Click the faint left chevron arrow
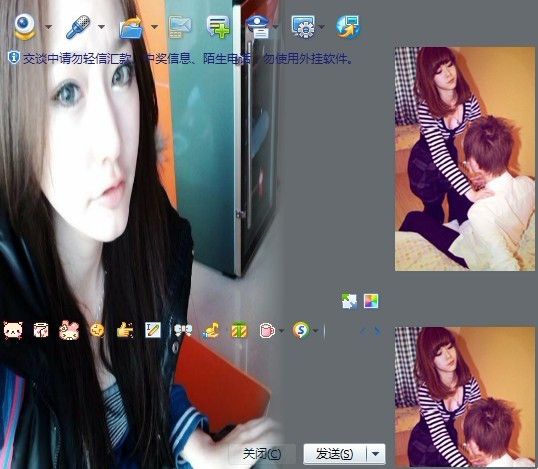 click(363, 331)
